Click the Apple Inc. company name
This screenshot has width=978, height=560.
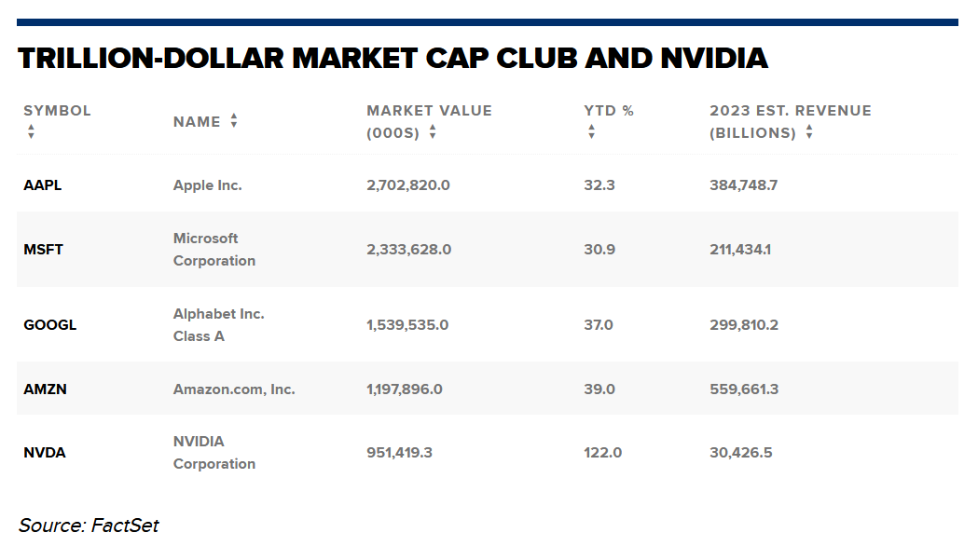click(207, 184)
